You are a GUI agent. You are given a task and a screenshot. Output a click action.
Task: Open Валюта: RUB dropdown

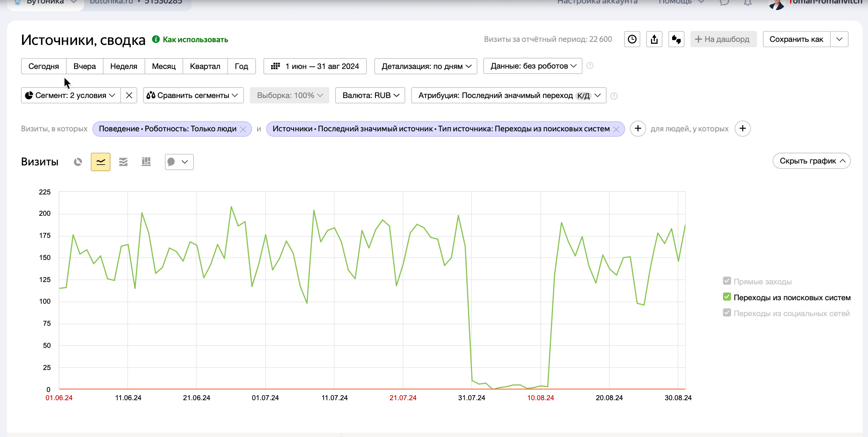coord(370,96)
